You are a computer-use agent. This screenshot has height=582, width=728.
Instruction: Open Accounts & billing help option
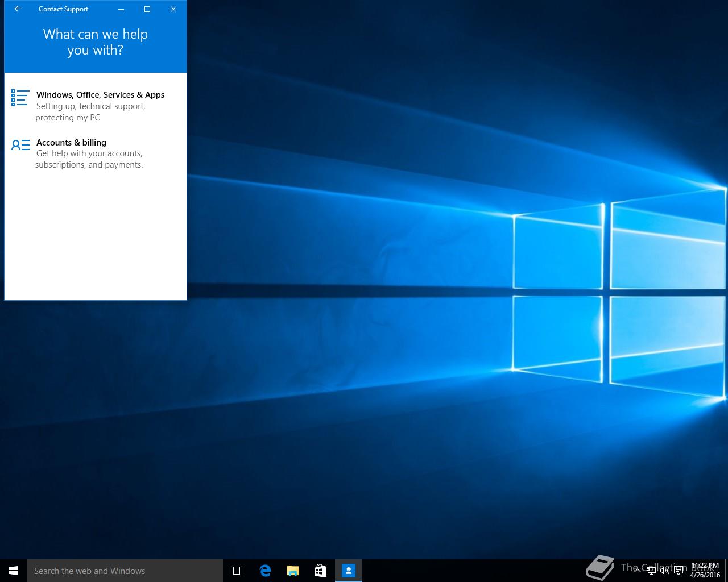(96, 153)
